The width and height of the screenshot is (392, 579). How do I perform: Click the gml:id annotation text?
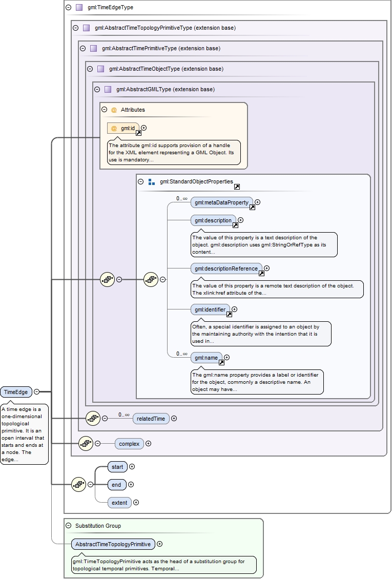point(174,153)
